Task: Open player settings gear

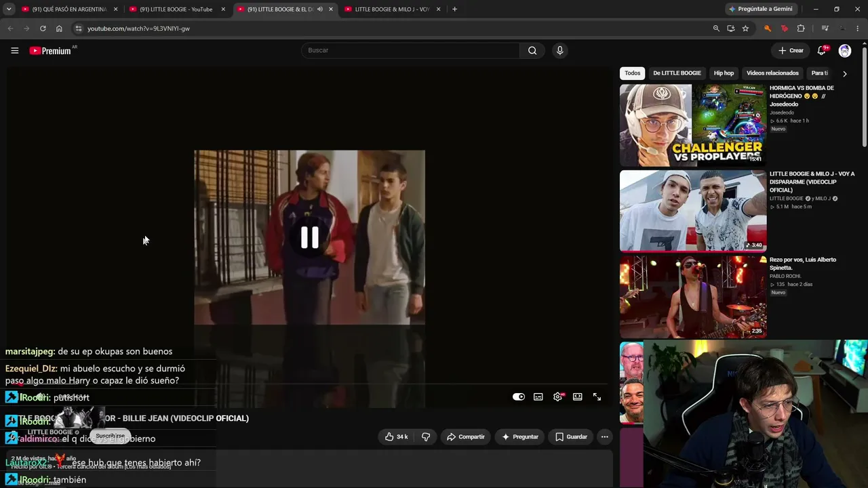Action: coord(558,397)
